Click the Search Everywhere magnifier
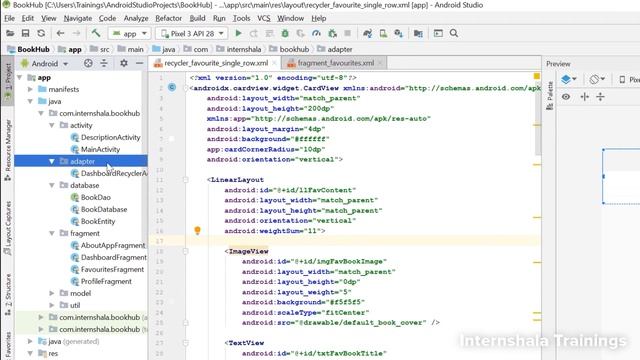 tap(454, 33)
